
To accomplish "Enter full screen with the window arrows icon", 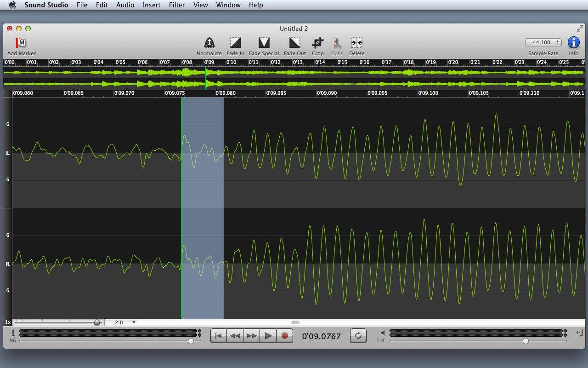I will pyautogui.click(x=580, y=29).
